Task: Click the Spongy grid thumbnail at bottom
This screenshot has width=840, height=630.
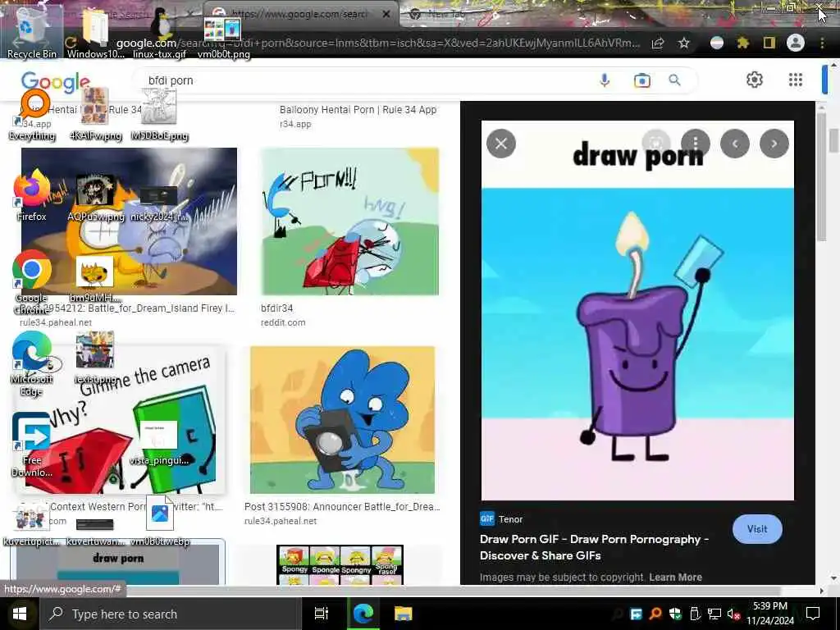Action: (340, 564)
